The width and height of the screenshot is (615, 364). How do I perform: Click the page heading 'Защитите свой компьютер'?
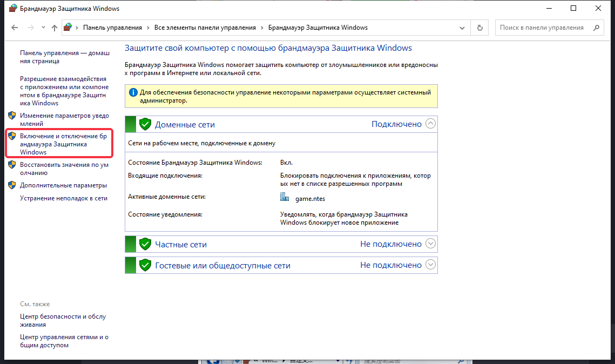pos(268,48)
